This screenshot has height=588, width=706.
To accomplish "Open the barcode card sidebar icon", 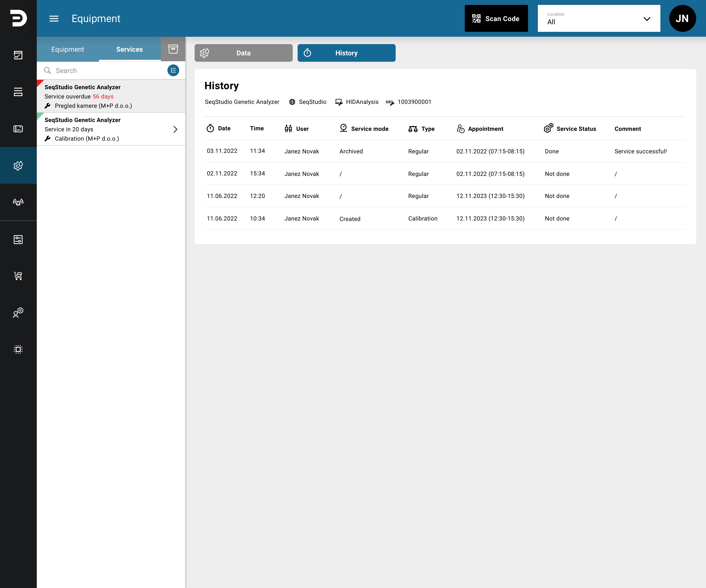I will 18,129.
